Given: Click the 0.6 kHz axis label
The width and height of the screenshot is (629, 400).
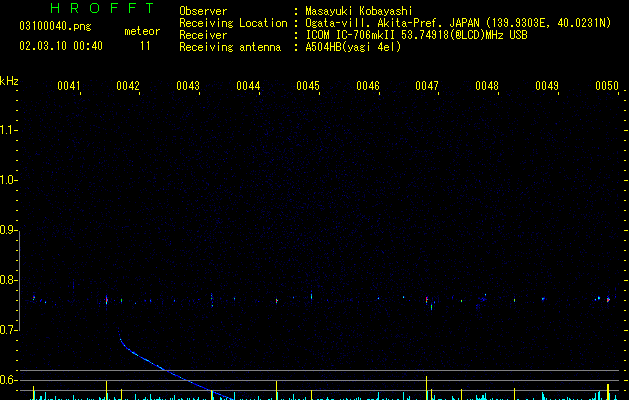Looking at the screenshot, I should (7, 380).
